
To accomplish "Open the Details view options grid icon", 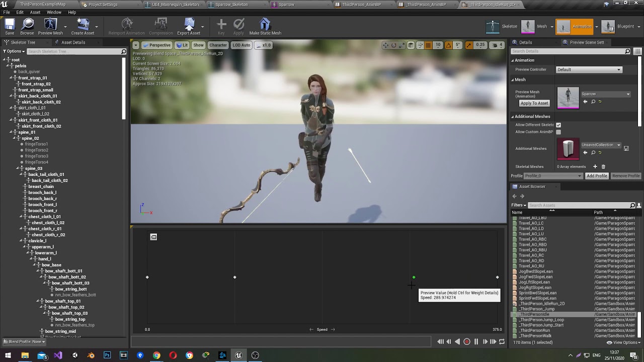I will pos(638,51).
